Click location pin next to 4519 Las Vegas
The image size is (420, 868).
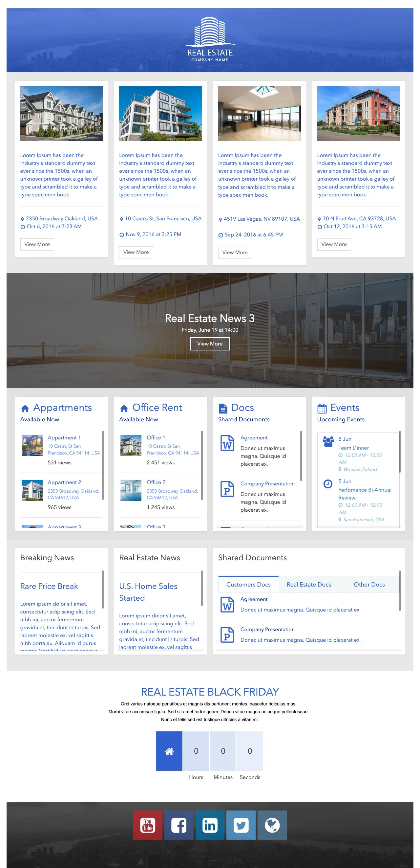click(x=220, y=219)
